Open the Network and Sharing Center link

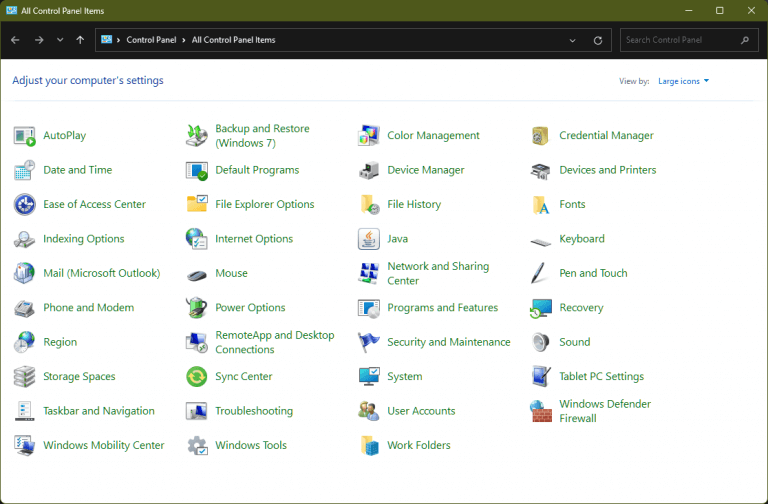(438, 273)
